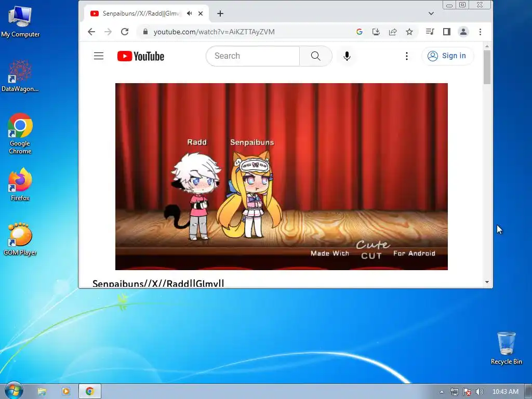Click the video title Senpaibuns//X//Radd
The height and width of the screenshot is (399, 532).
158,283
